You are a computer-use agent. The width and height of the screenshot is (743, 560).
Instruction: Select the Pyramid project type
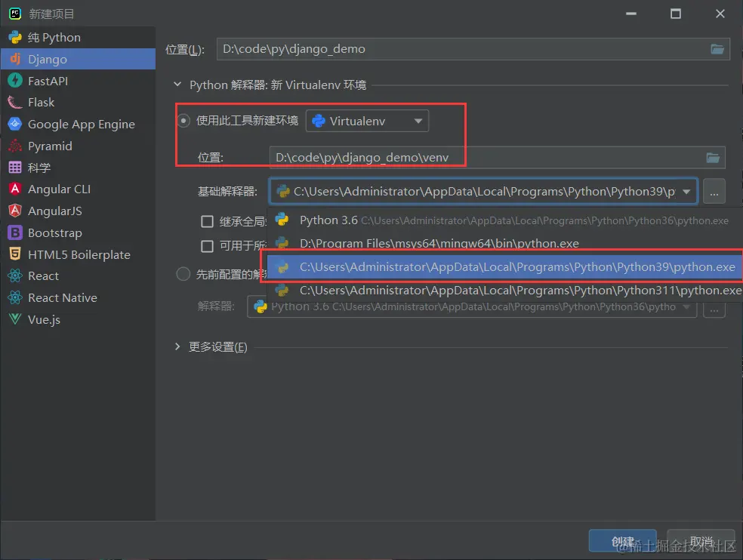pyautogui.click(x=78, y=146)
